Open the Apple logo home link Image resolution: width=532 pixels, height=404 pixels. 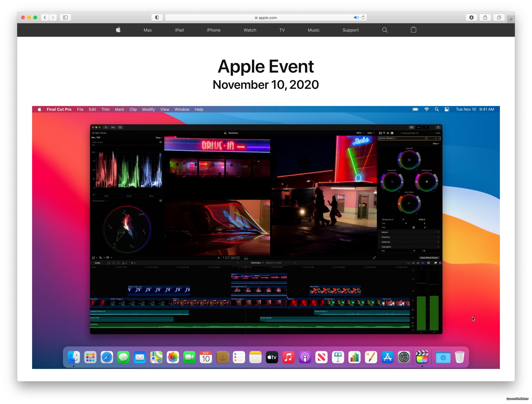(118, 30)
